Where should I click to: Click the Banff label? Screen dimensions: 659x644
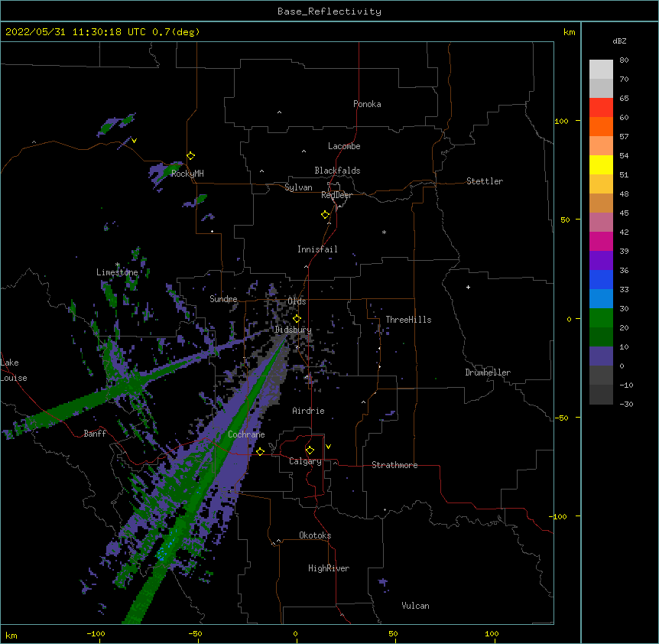pyautogui.click(x=95, y=434)
